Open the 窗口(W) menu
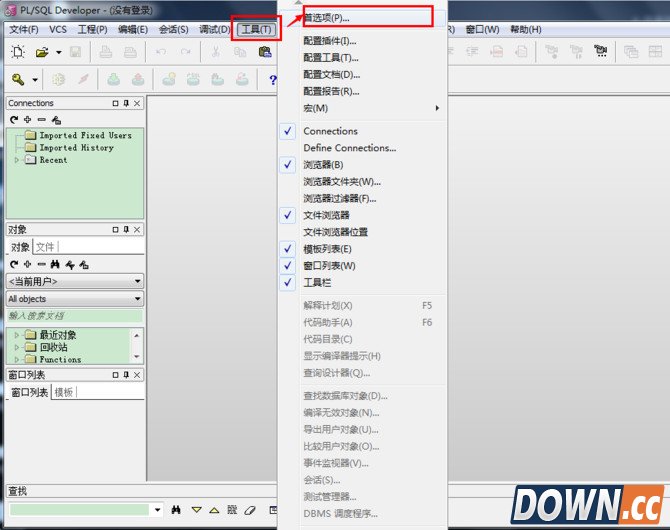Screen dimensions: 670x530 pos(482,29)
